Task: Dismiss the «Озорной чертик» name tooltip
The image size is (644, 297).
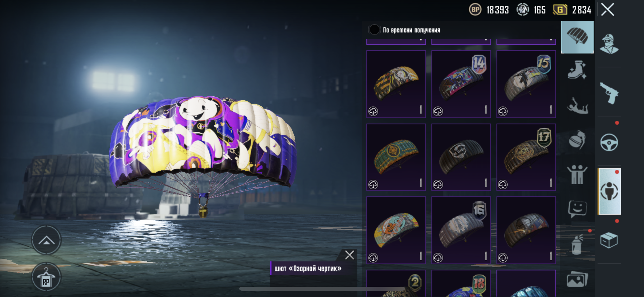Action: tap(349, 255)
